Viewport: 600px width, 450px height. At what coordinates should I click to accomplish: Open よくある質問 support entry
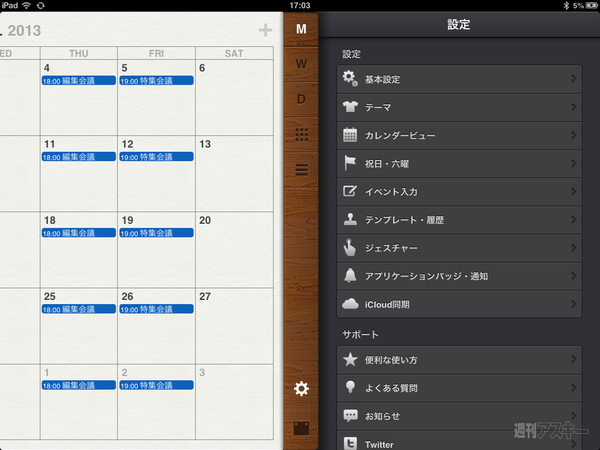tap(459, 388)
